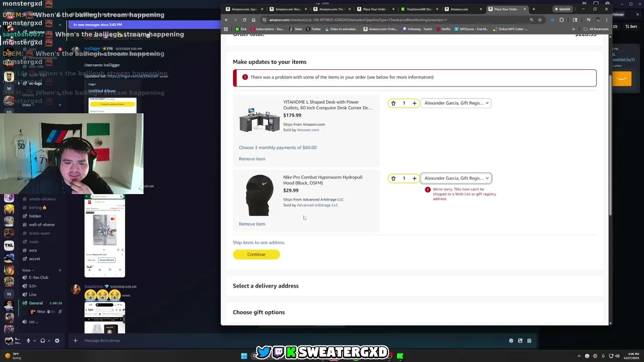Open the Windows Start button
Screen dimensions: 644x362
point(244,356)
